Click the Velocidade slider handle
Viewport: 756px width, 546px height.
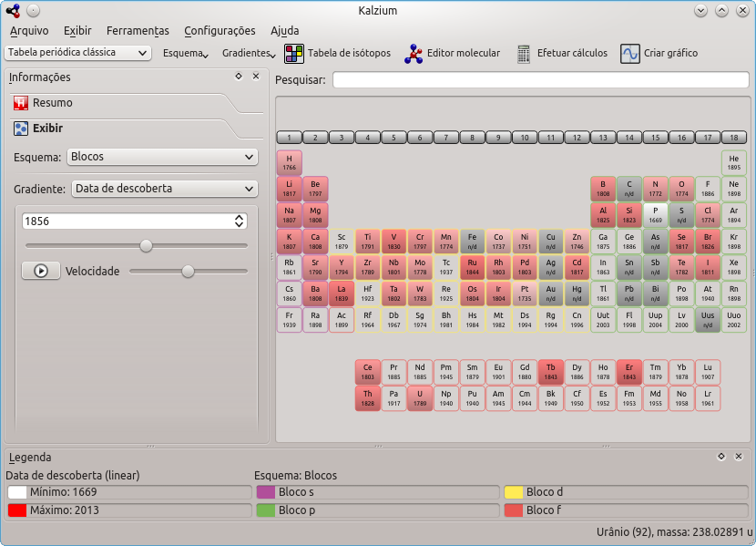[x=189, y=271]
